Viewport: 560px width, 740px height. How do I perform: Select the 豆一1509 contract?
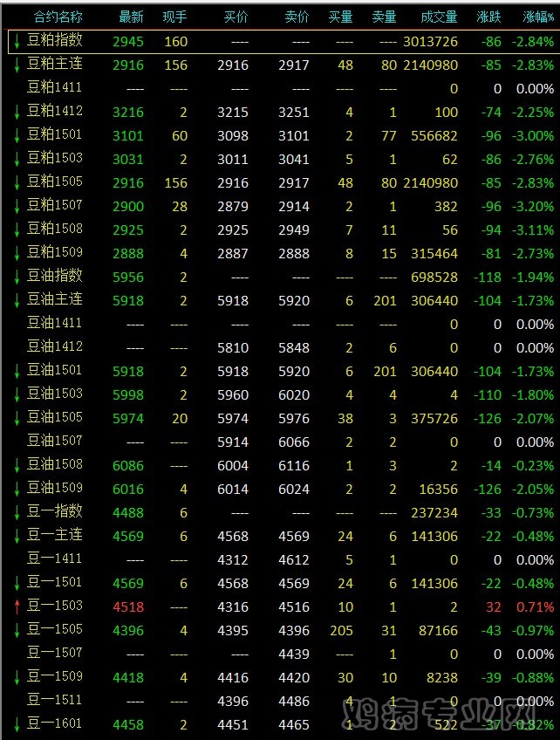(54, 677)
